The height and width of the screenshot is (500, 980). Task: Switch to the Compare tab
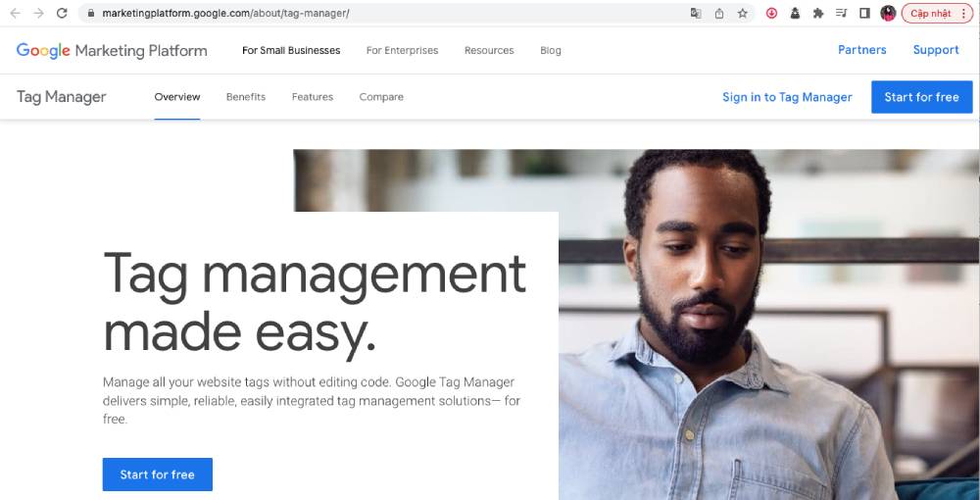tap(381, 97)
